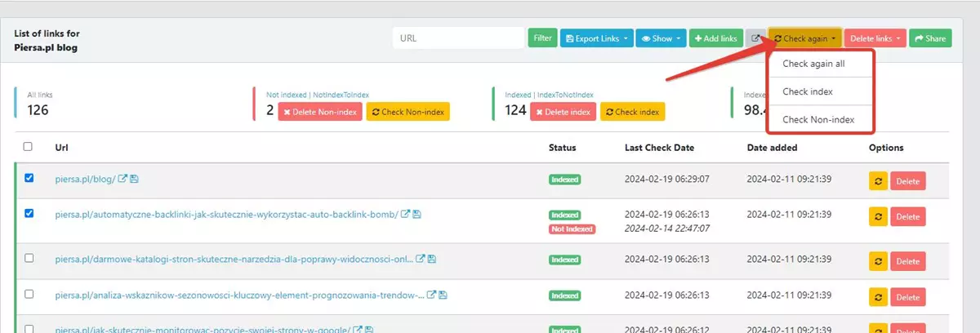Open external link icon for darmowe-katalogi-stron URL
The image size is (980, 333).
[x=421, y=259]
